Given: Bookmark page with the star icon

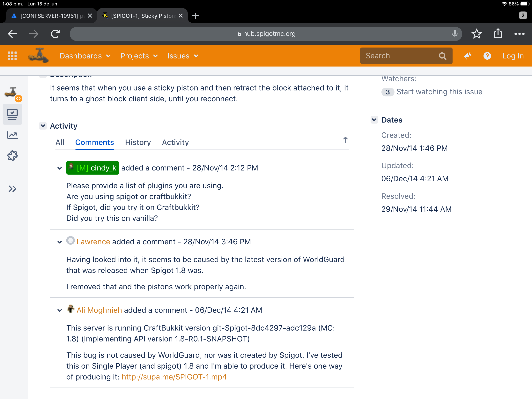Looking at the screenshot, I should [477, 34].
